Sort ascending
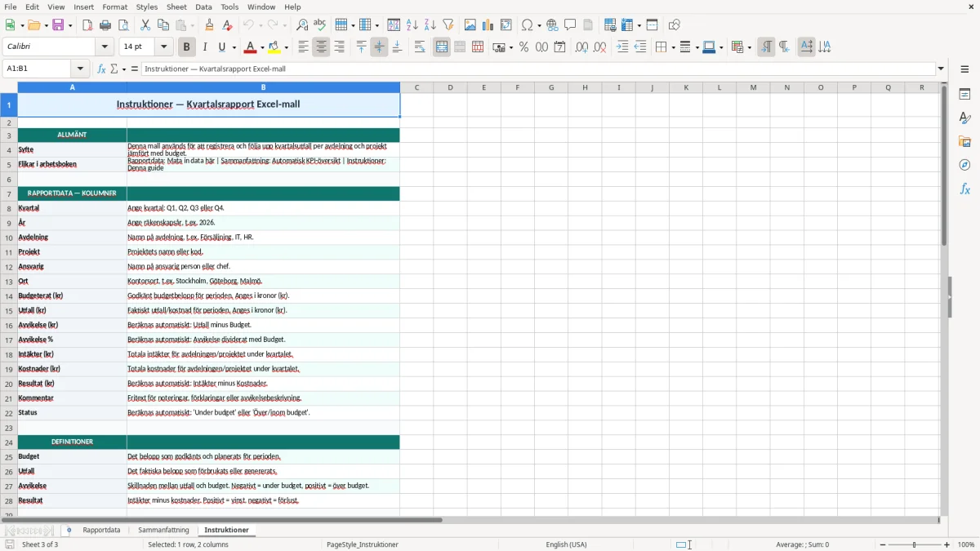This screenshot has height=551, width=980. (412, 25)
